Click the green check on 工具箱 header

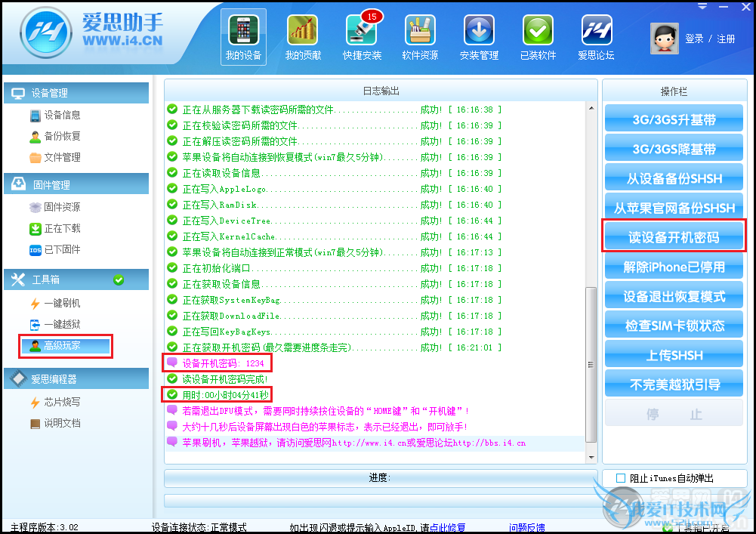[x=119, y=279]
